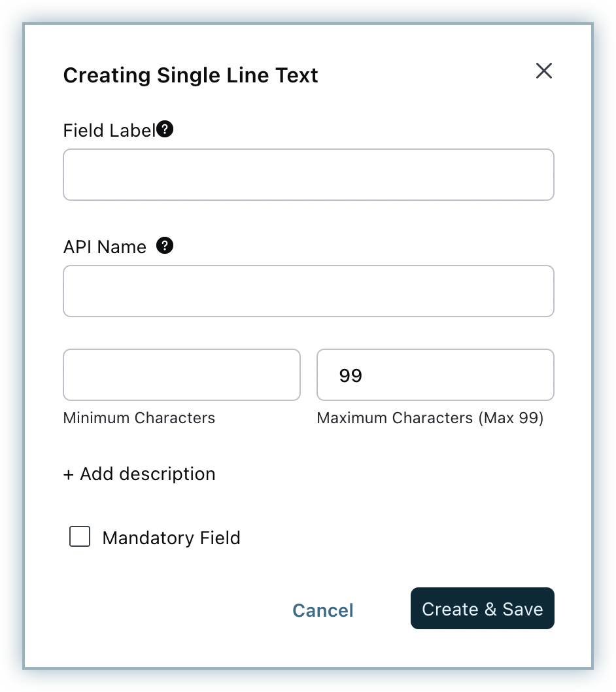Click the dimmed backdrop outside the dialog
This screenshot has height=692, width=616.
click(x=12, y=327)
